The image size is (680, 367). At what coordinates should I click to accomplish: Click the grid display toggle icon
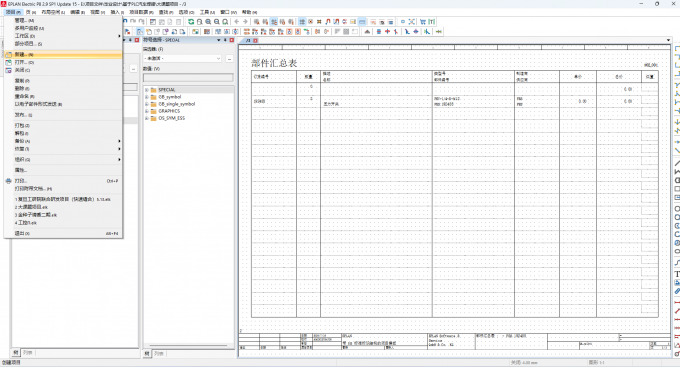[302, 21]
